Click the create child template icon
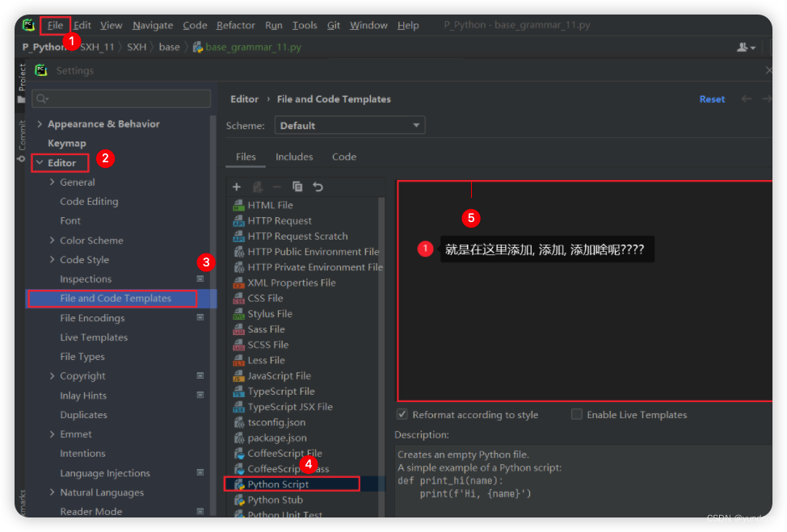This screenshot has height=532, width=787. [258, 187]
